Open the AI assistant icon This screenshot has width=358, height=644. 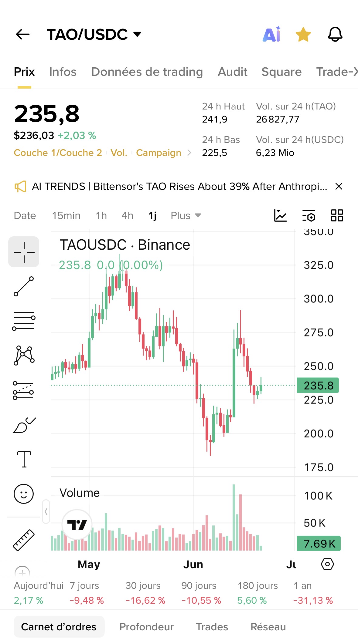point(272,34)
